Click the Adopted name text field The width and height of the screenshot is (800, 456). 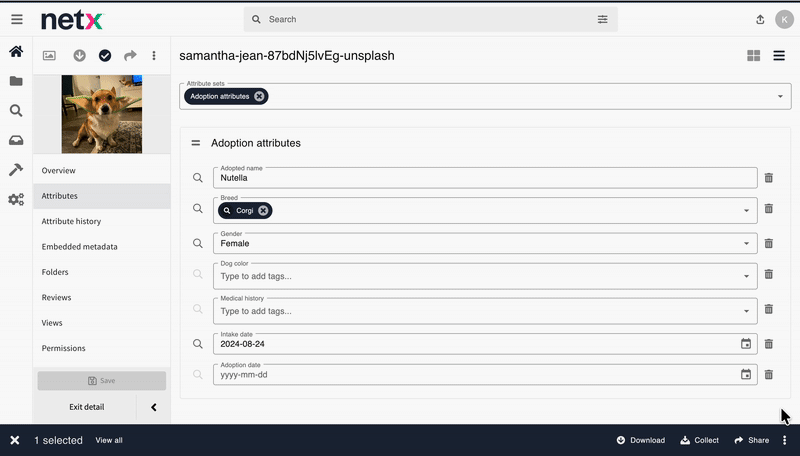(x=480, y=178)
